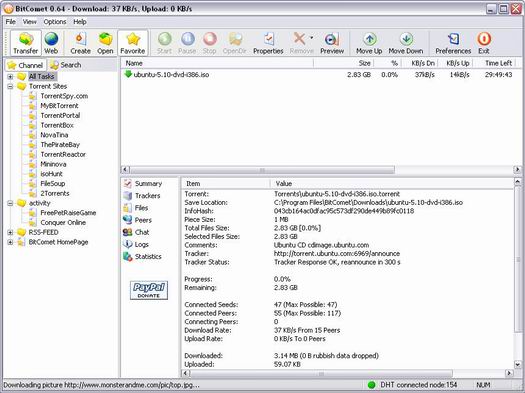Click the PayPal Donate button
Screen dimensions: 525x393
point(149,290)
